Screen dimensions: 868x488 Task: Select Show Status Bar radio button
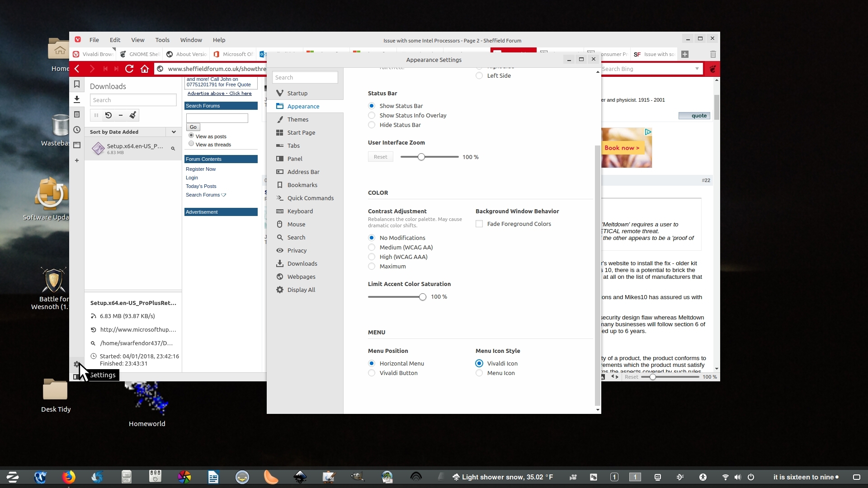372,106
